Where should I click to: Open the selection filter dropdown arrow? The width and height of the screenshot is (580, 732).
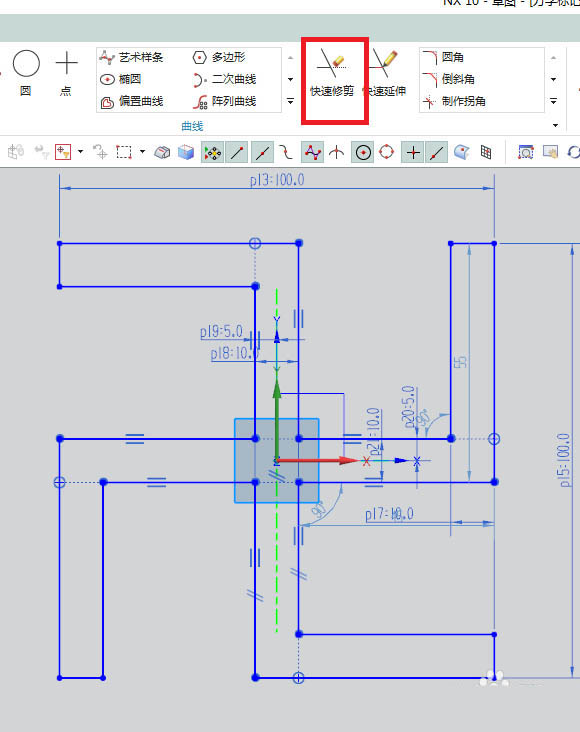pos(80,152)
